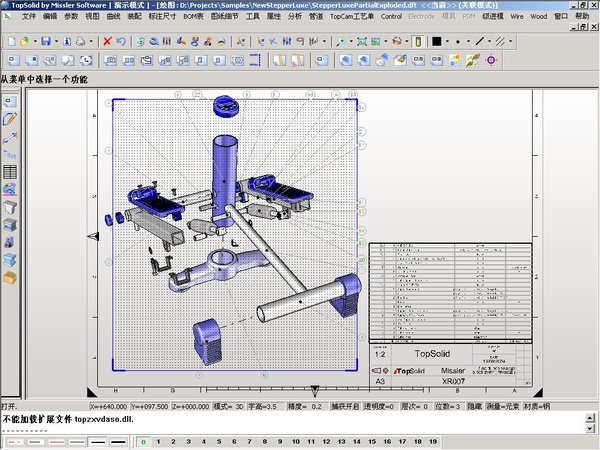Click the Undo arrow icon

tap(121, 41)
